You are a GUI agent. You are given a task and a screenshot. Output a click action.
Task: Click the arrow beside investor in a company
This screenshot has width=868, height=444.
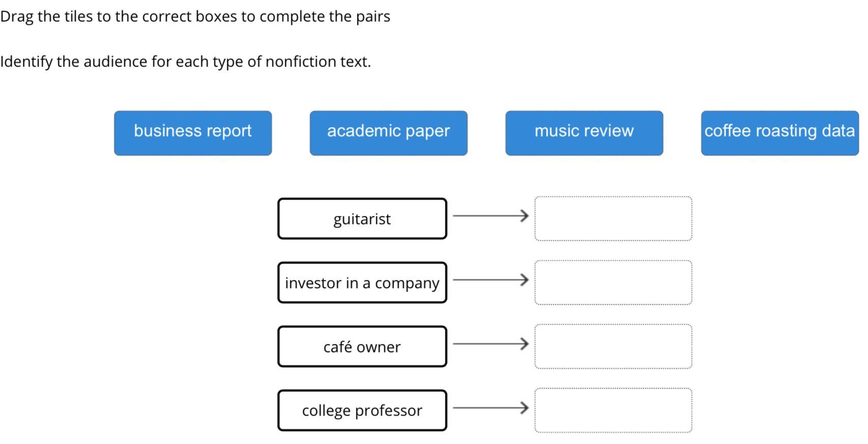coord(490,280)
